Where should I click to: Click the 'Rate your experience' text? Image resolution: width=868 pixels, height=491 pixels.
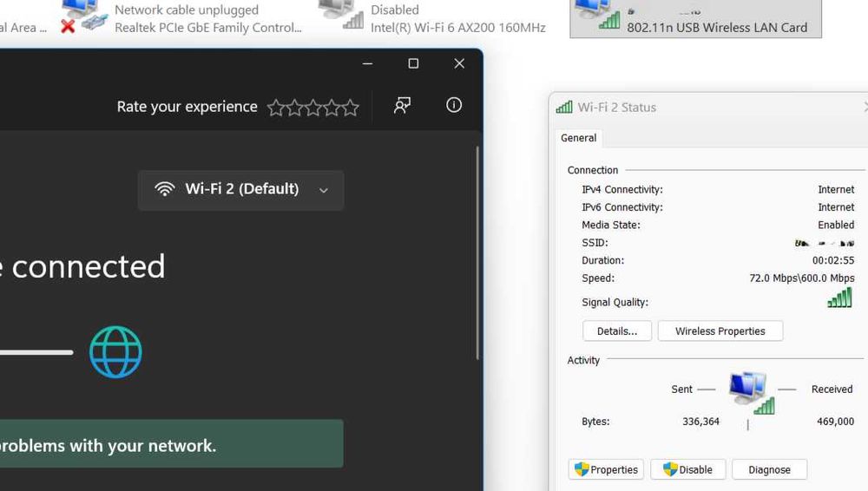[187, 107]
